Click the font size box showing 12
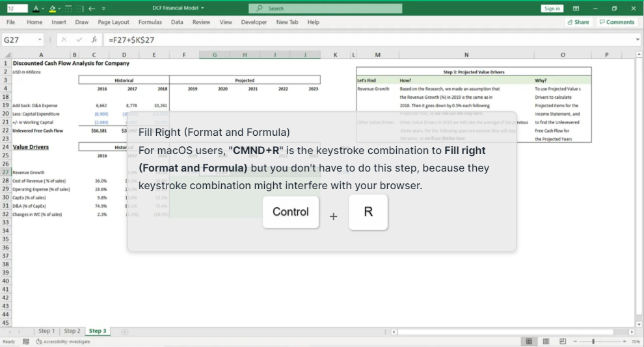Image resolution: width=644 pixels, height=347 pixels. [x=18, y=8]
